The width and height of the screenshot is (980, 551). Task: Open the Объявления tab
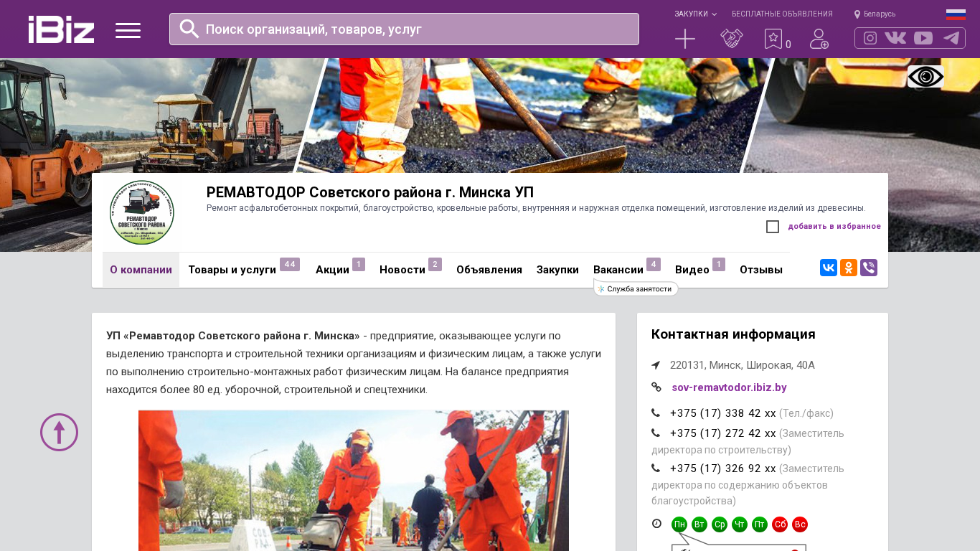pos(489,270)
